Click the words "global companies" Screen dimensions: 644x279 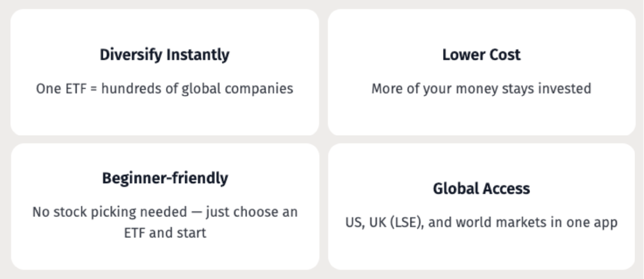pos(237,89)
